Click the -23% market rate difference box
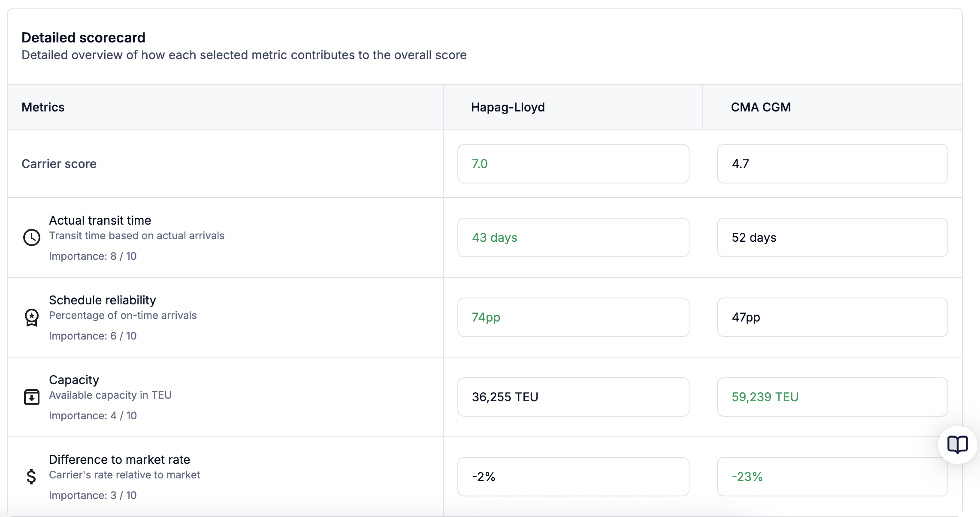980x517 pixels. (x=832, y=477)
